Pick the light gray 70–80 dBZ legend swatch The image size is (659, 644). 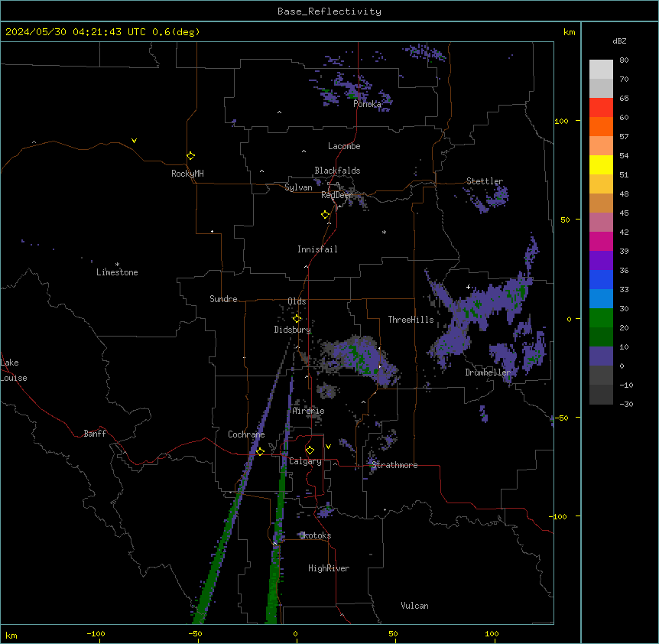point(601,70)
